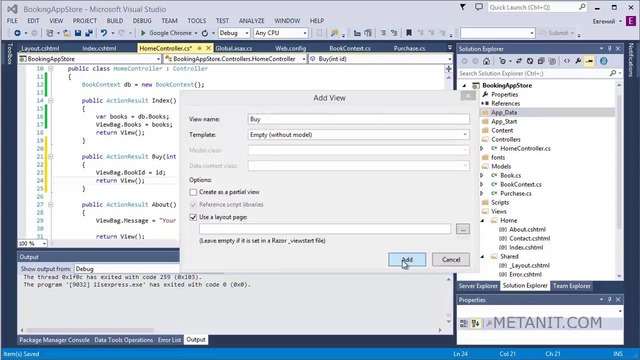Screen dimensions: 640x360
Task: Check Create as a partial view
Action: click(x=193, y=192)
